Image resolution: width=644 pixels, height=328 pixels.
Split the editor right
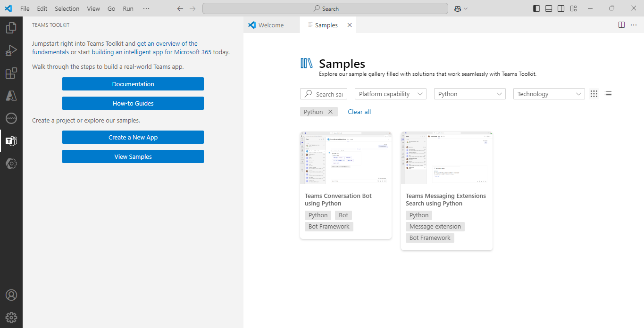click(x=621, y=25)
